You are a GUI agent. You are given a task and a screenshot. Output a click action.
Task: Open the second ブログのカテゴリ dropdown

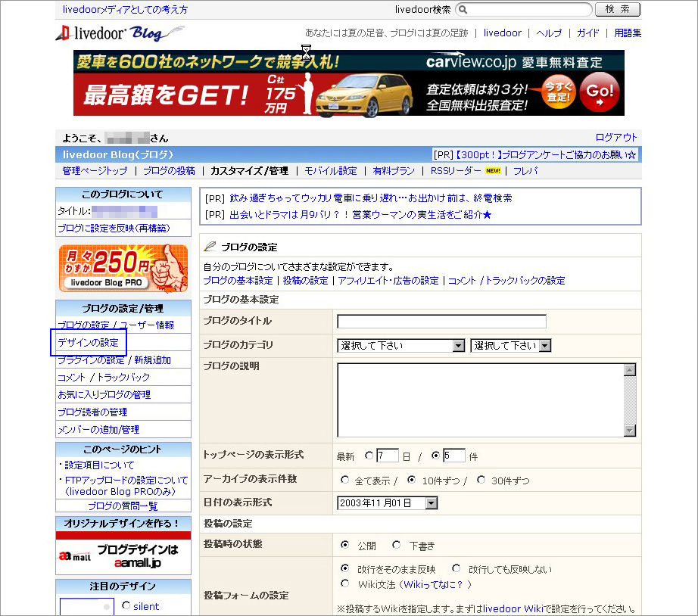tap(510, 346)
